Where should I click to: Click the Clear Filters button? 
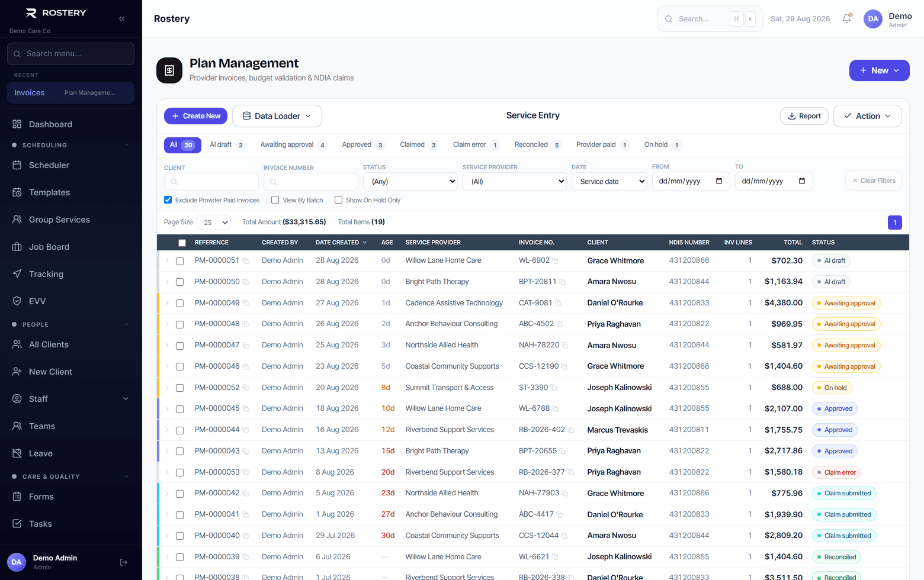pos(874,181)
